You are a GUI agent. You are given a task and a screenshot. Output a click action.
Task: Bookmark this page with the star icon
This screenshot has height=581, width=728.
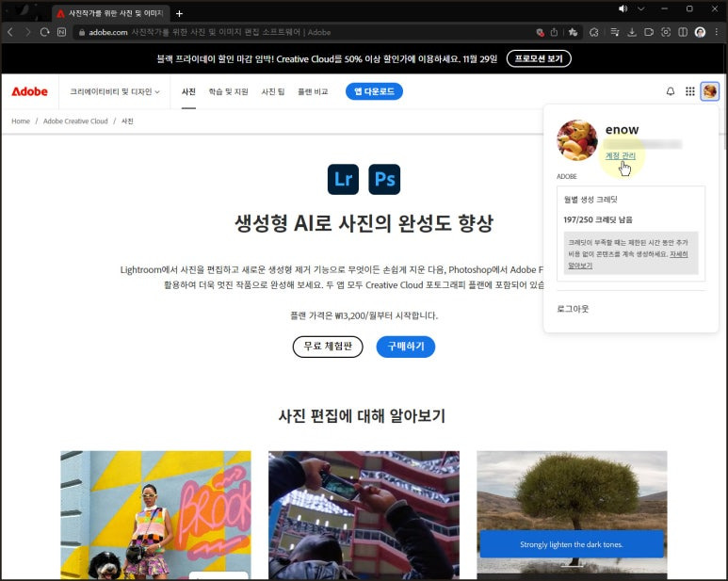pyautogui.click(x=573, y=32)
